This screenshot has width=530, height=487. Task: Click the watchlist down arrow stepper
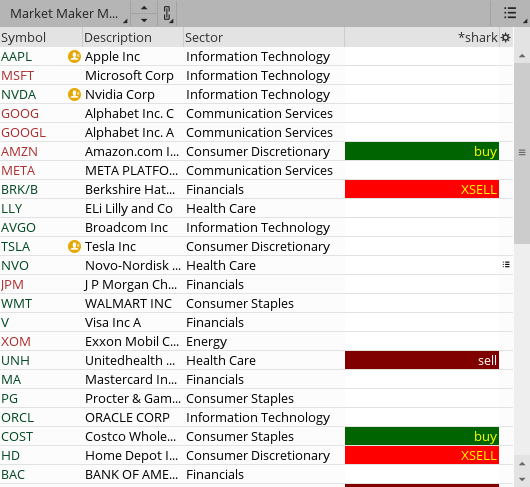[x=144, y=20]
